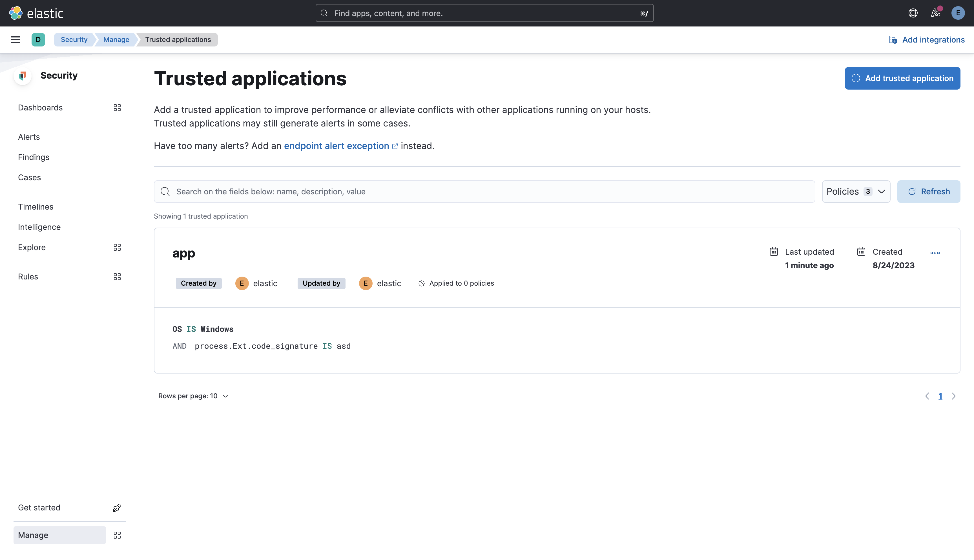Click the Add trusted application button

(x=902, y=79)
